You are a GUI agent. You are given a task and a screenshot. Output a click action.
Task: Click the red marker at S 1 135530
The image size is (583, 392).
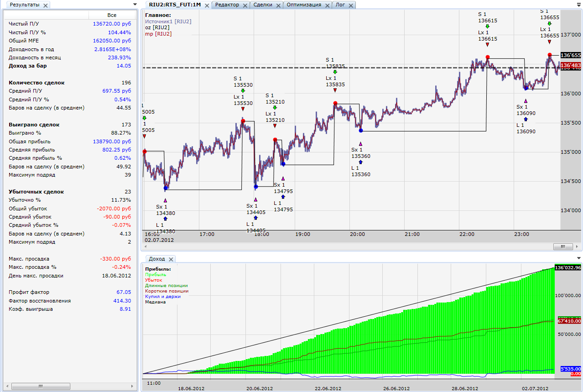pos(243,121)
